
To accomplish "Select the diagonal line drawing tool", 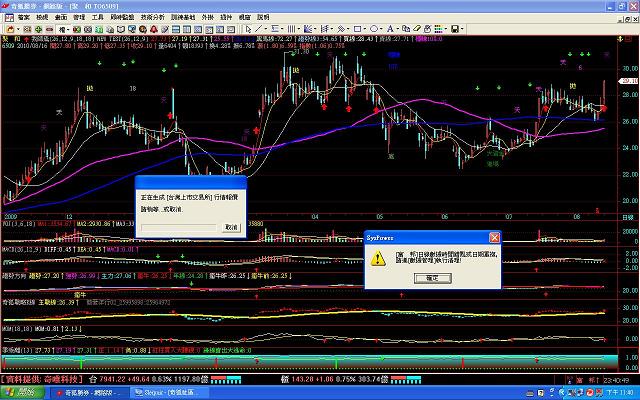I will click(x=258, y=29).
